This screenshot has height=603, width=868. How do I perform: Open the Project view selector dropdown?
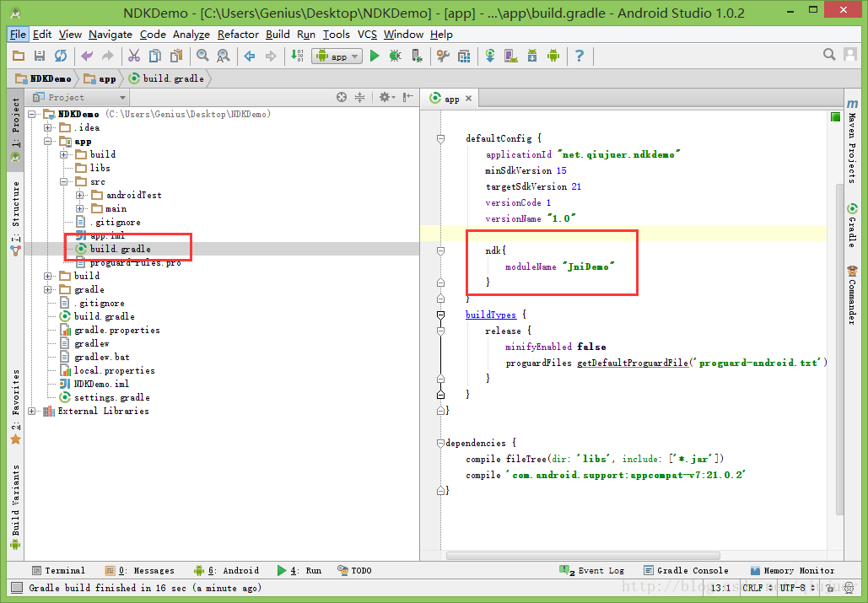click(79, 97)
